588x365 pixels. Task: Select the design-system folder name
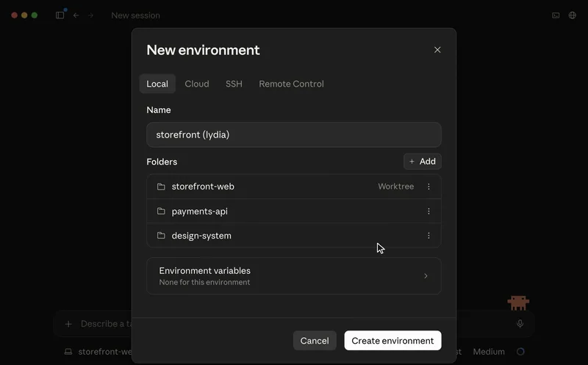coord(201,236)
